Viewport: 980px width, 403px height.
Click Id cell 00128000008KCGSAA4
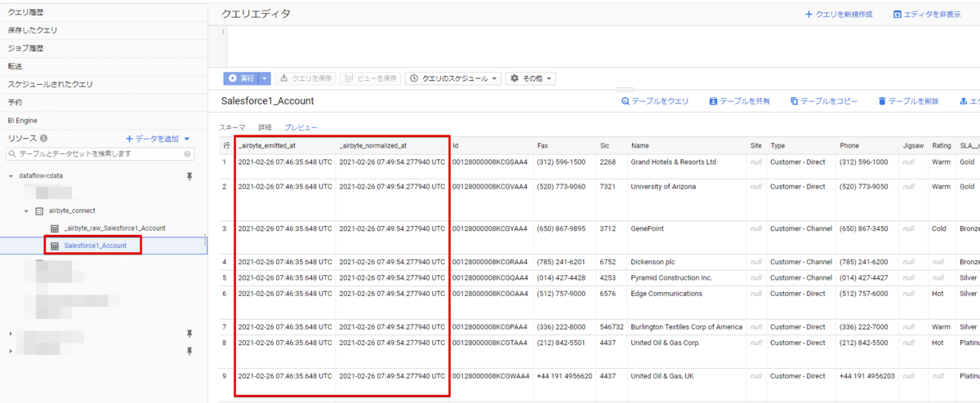(x=490, y=162)
